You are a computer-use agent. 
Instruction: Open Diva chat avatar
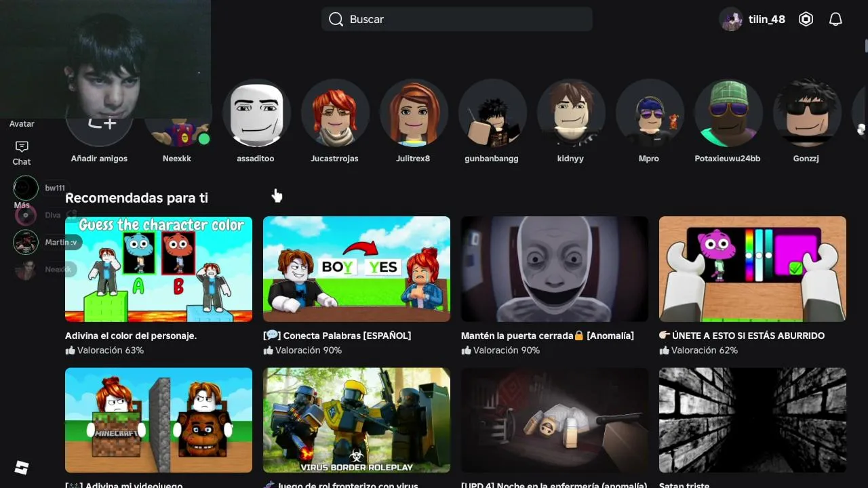point(26,215)
